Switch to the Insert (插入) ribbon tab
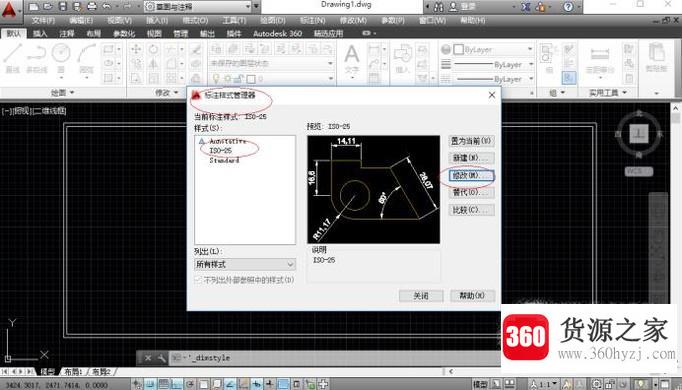682x390 pixels. 40,33
